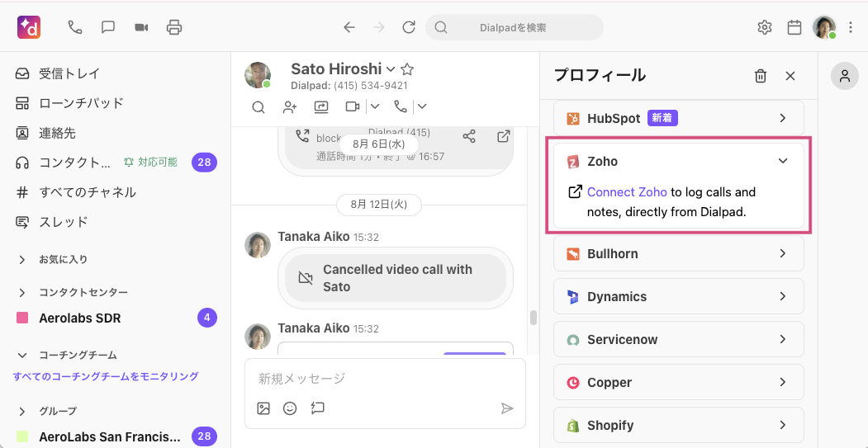Toggle 対応可能 availability status
Image resolution: width=868 pixels, height=448 pixels.
(150, 163)
